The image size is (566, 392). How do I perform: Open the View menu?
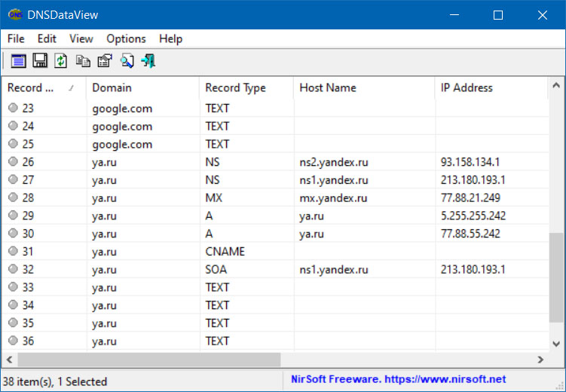point(81,38)
